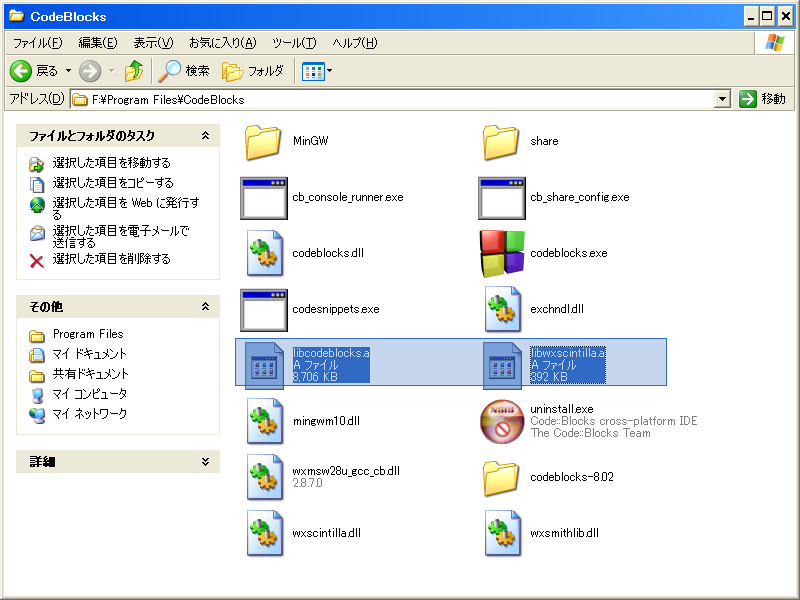Click the wxsmithlib.dll file name
The width and height of the screenshot is (800, 600).
point(564,533)
